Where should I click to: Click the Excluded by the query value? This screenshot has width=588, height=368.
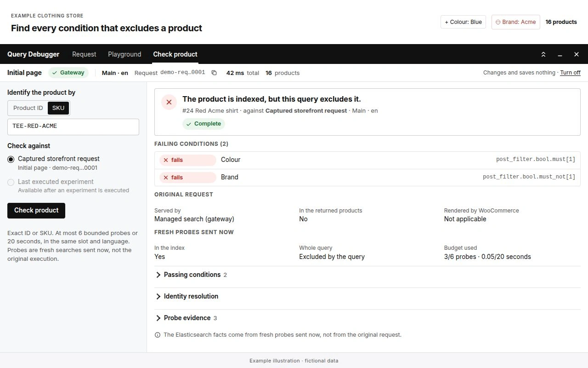(x=332, y=257)
